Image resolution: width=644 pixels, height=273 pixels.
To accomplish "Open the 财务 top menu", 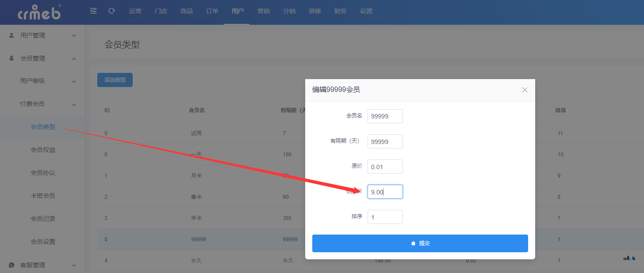I will click(x=341, y=11).
